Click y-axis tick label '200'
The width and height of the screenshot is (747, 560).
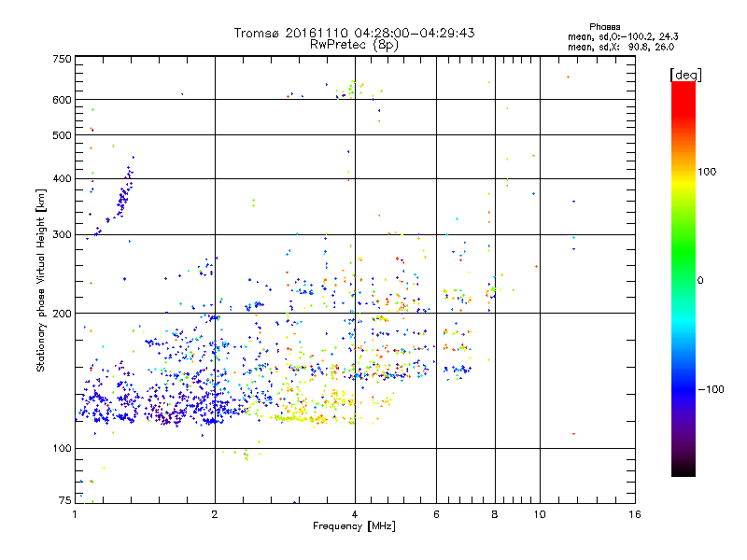pyautogui.click(x=62, y=314)
